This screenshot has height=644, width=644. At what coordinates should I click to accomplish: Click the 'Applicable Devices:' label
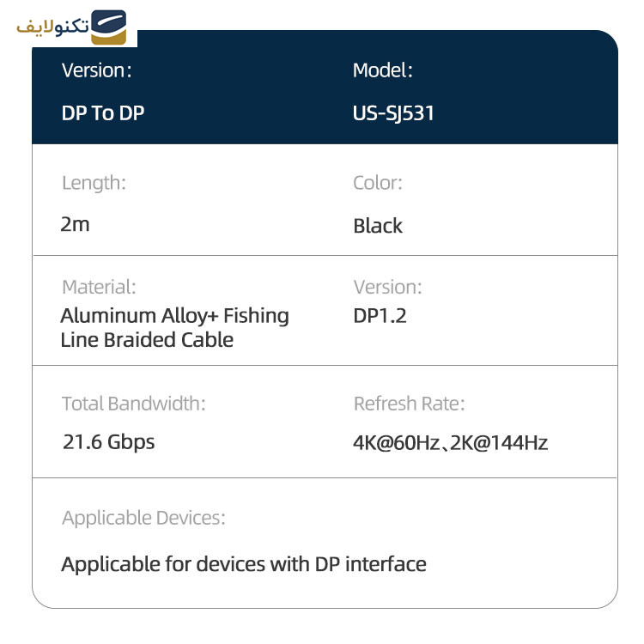[143, 518]
